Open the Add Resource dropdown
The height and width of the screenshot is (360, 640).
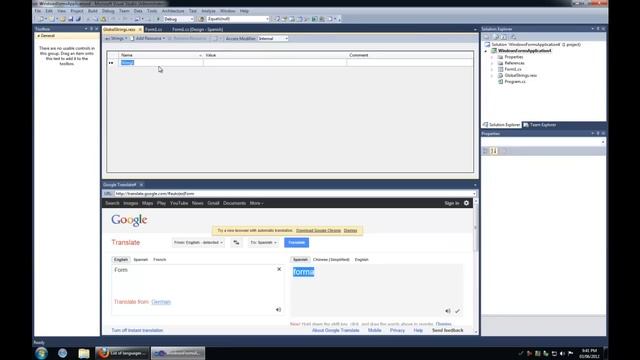tap(148, 38)
